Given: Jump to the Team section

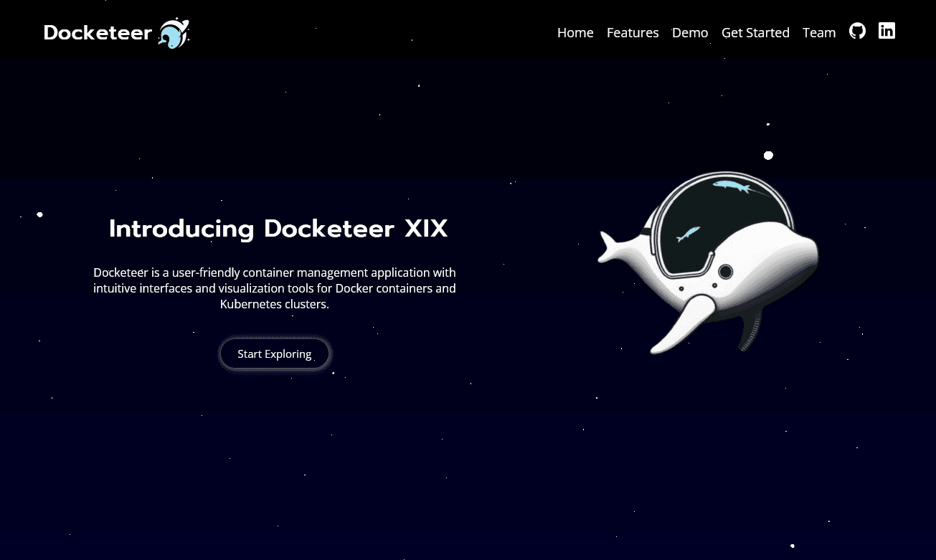Looking at the screenshot, I should click(x=819, y=33).
